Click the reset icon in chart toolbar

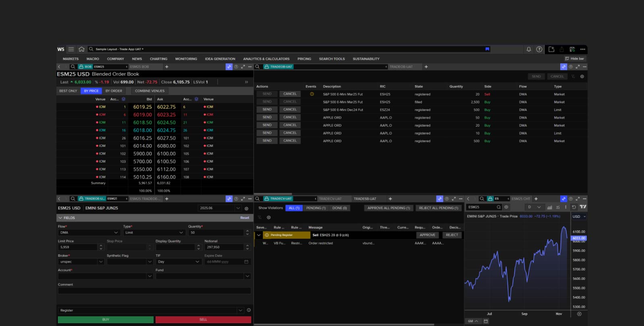(574, 207)
